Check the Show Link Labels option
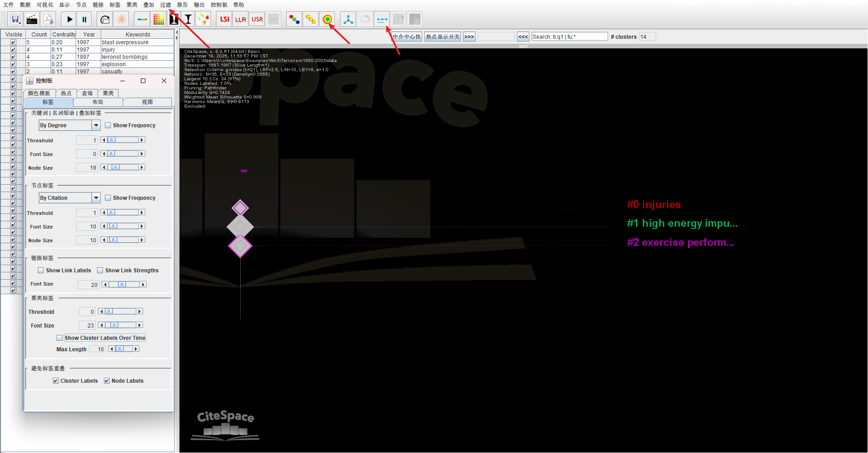 pyautogui.click(x=41, y=270)
